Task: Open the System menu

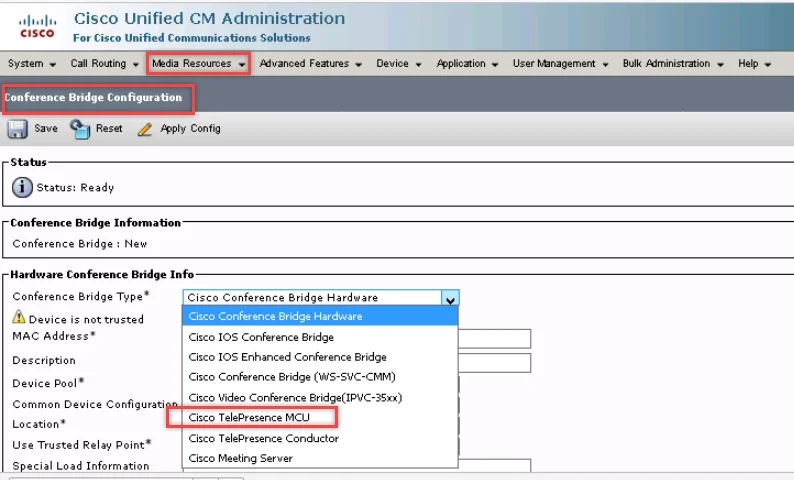Action: [32, 63]
